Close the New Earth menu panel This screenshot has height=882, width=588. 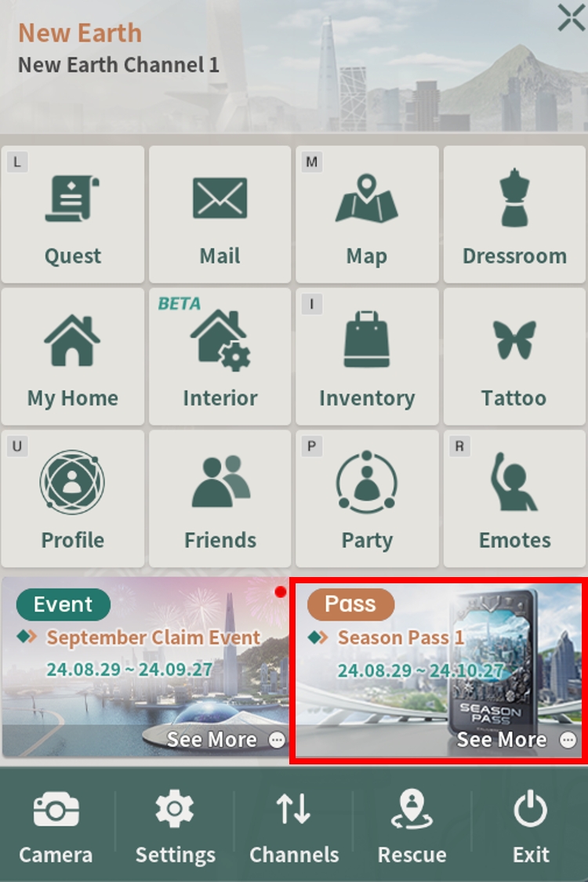click(x=571, y=17)
